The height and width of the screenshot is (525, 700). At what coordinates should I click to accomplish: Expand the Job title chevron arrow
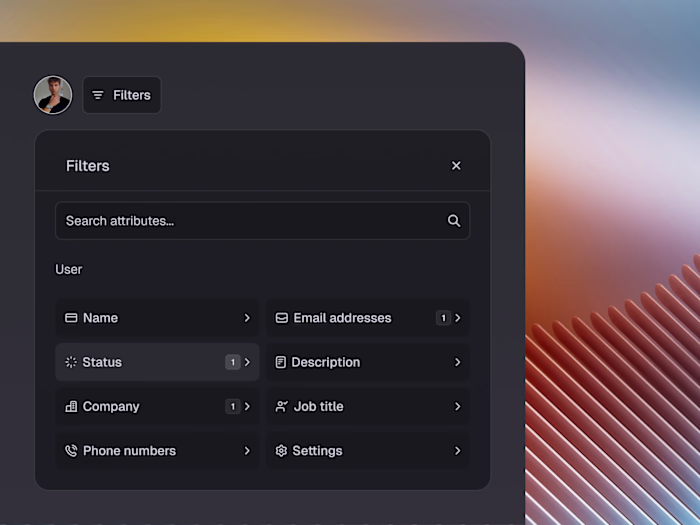coord(457,406)
